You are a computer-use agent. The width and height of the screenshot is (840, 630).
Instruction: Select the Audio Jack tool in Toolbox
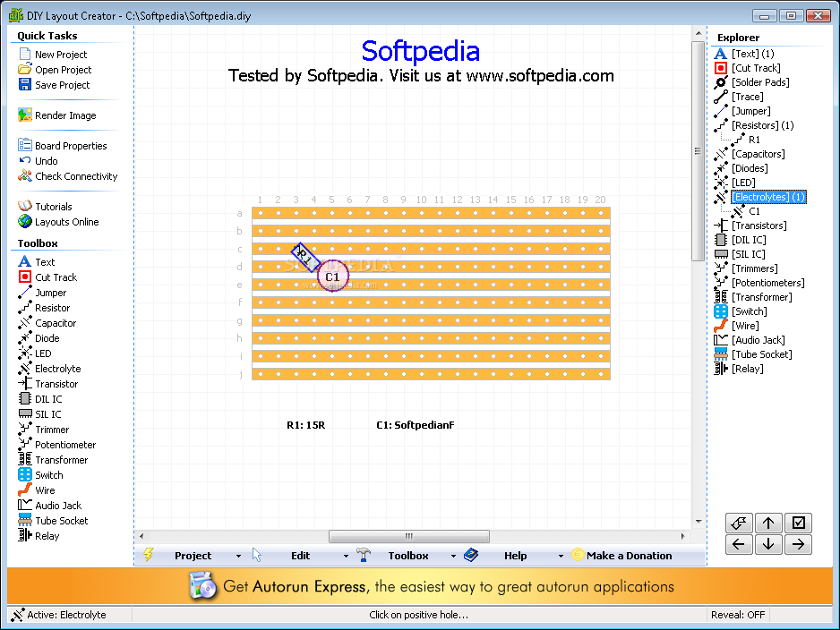(49, 506)
